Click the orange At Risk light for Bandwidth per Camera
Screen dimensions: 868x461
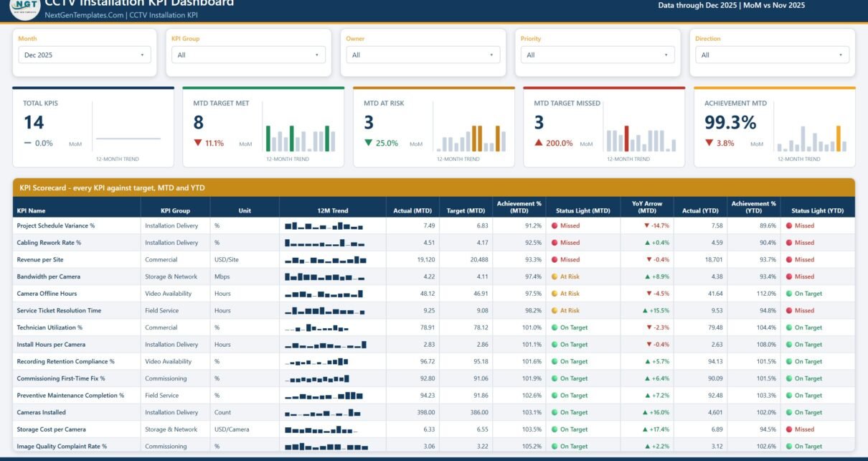point(555,276)
